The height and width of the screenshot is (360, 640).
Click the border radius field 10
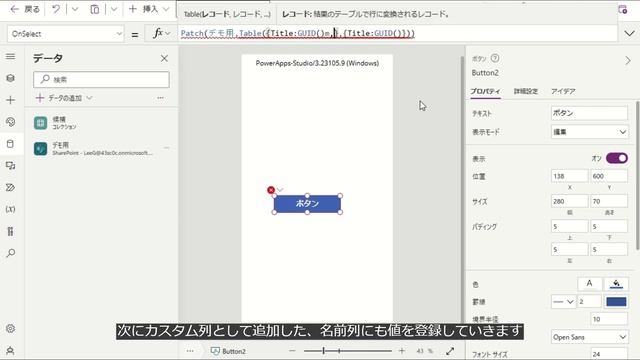coord(609,319)
